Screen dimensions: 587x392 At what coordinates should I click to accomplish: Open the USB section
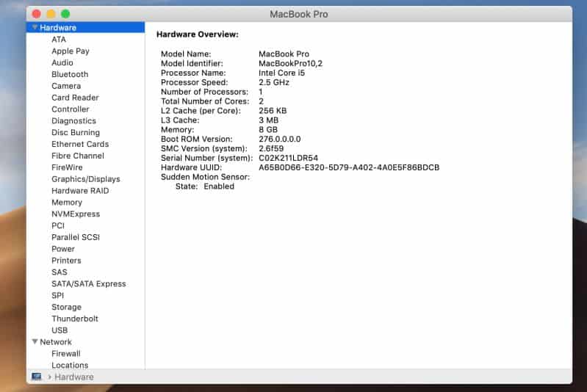[60, 330]
